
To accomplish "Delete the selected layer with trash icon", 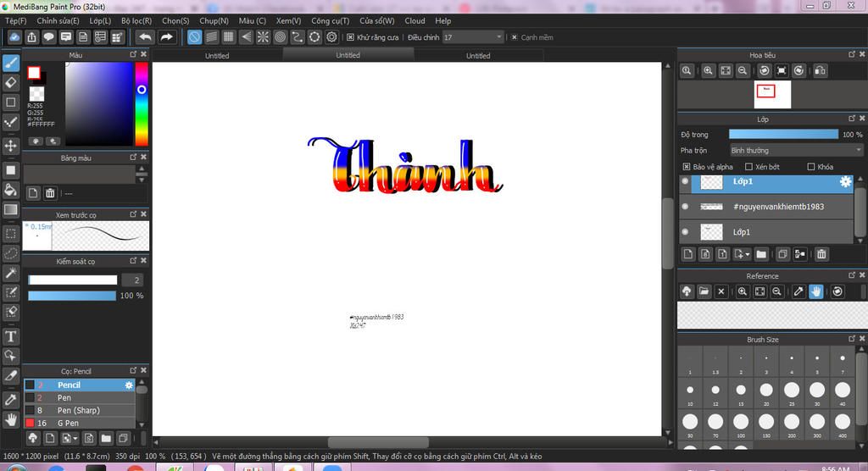I will click(821, 254).
